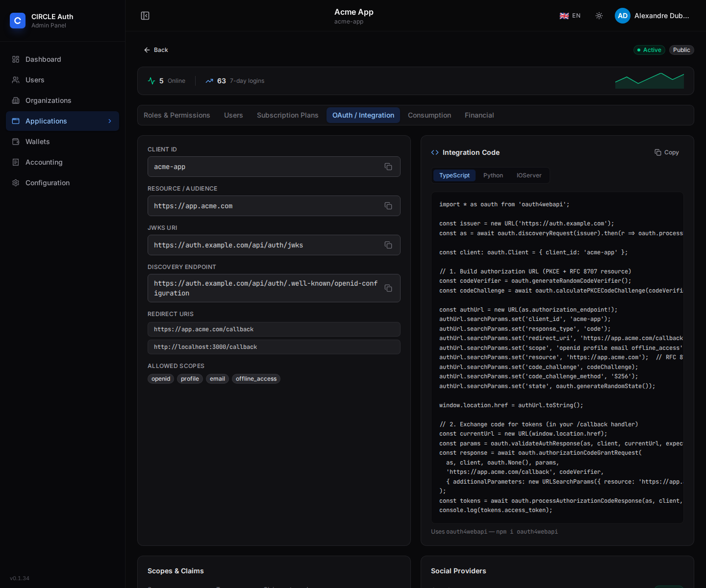Copy the Resource / Audience URL
The image size is (706, 588).
tap(388, 206)
